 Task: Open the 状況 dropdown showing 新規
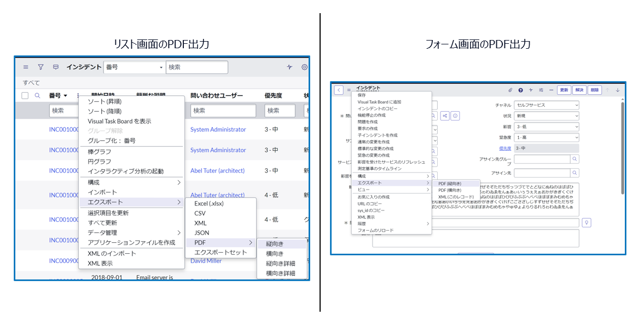coord(546,116)
